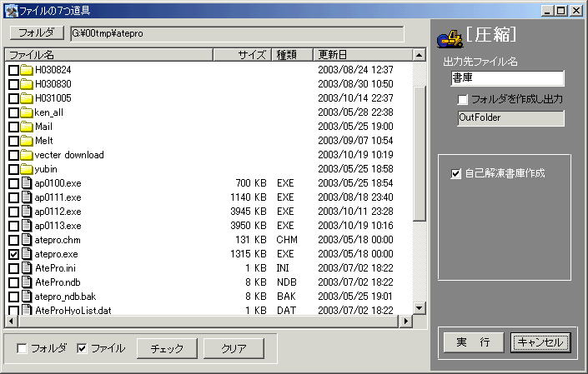Select the AteProHyoList.dat file name
The image size is (588, 374).
tap(73, 311)
